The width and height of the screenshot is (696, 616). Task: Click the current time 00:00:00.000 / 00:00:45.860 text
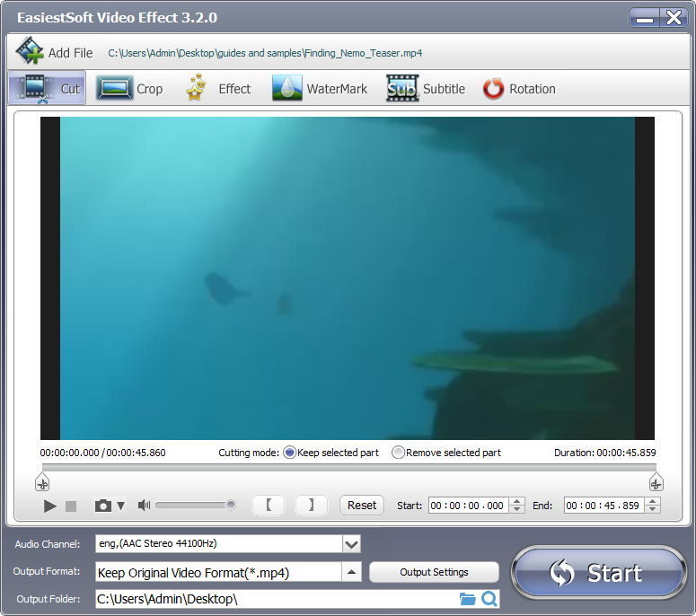click(x=102, y=453)
